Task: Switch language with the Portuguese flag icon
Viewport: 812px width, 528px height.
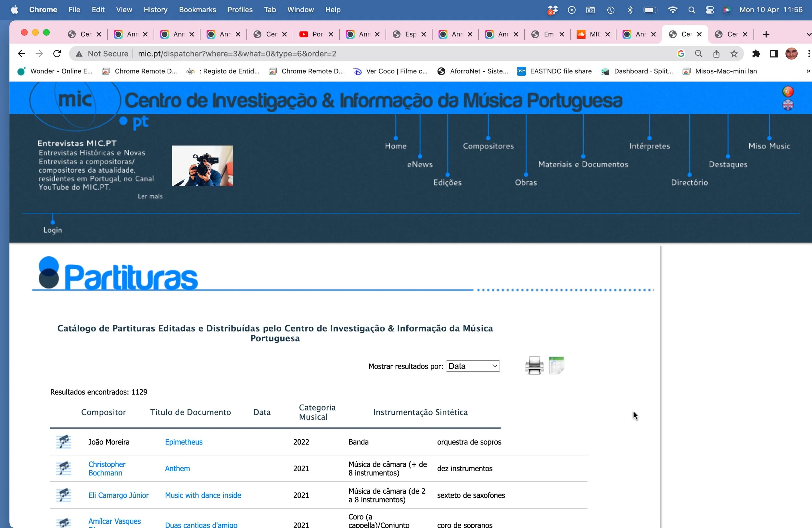Action: click(x=788, y=92)
